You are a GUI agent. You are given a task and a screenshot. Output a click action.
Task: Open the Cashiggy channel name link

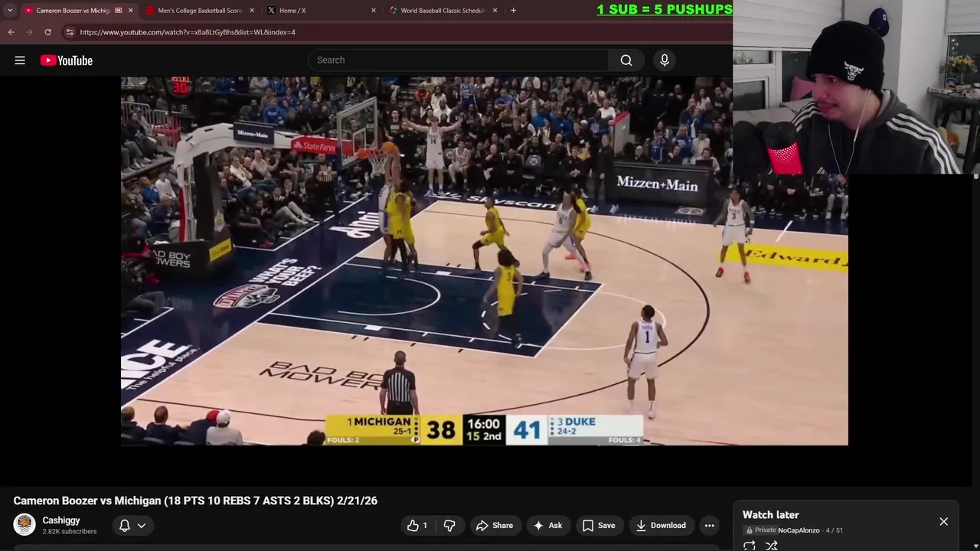(61, 520)
